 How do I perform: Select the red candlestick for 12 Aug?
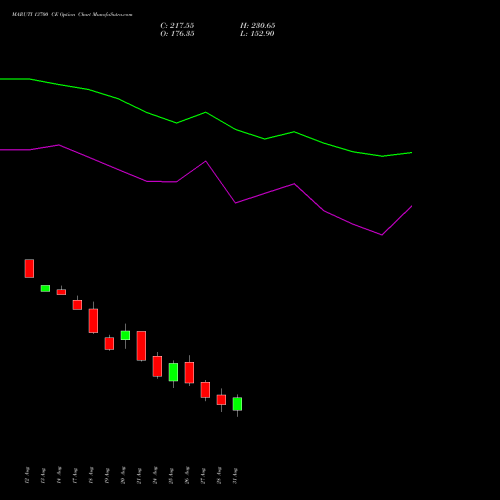coord(29,268)
